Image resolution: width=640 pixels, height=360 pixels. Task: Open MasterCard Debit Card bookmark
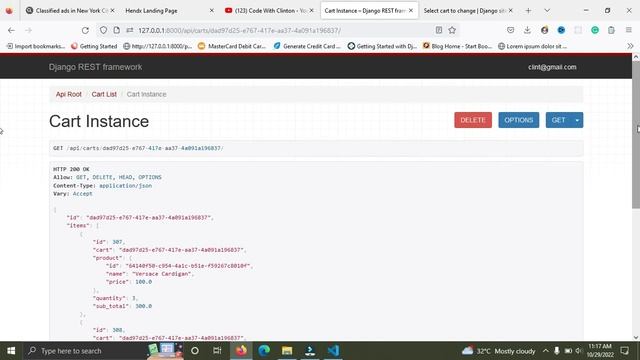tap(232, 46)
